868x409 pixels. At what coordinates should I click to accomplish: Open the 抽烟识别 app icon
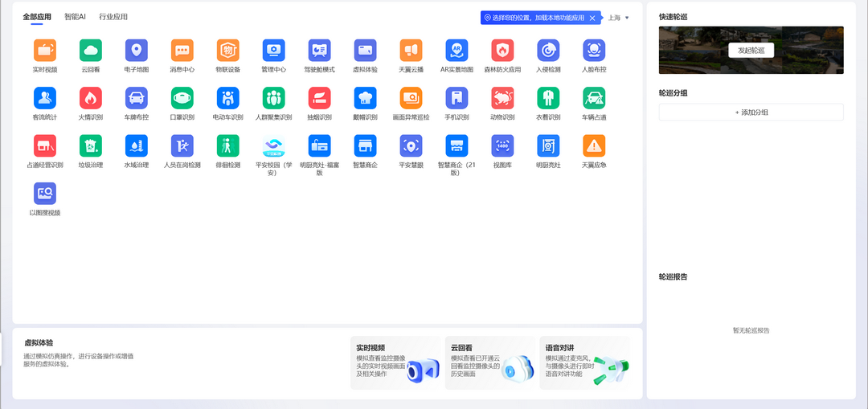pyautogui.click(x=319, y=98)
